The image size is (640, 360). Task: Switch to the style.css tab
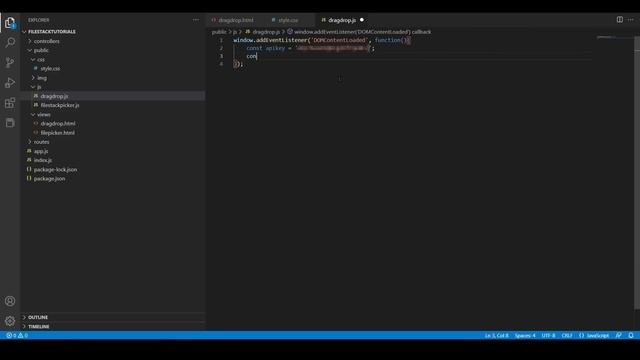(288, 20)
